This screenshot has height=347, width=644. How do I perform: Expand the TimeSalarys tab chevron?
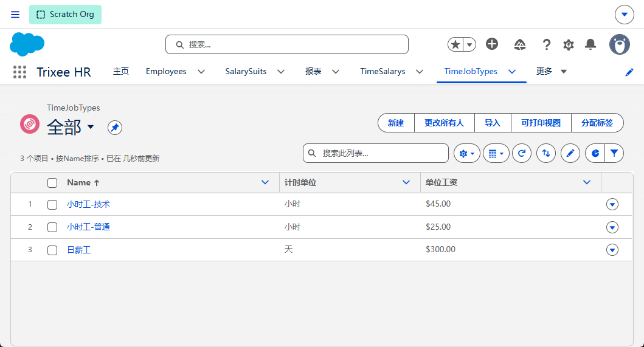coord(420,72)
